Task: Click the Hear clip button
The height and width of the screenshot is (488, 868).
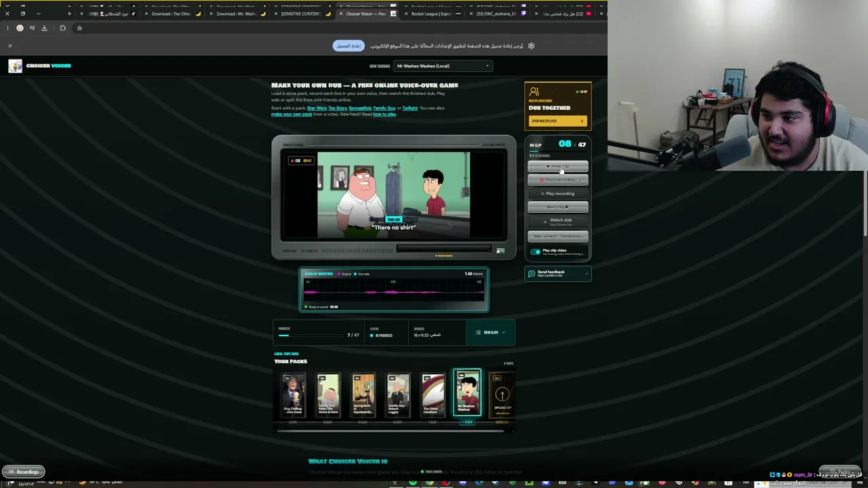Action: point(558,166)
